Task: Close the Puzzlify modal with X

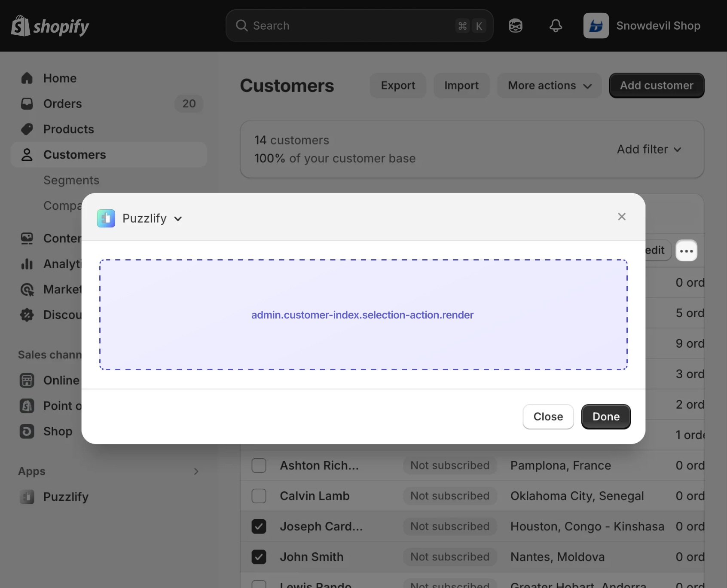Action: 622,217
